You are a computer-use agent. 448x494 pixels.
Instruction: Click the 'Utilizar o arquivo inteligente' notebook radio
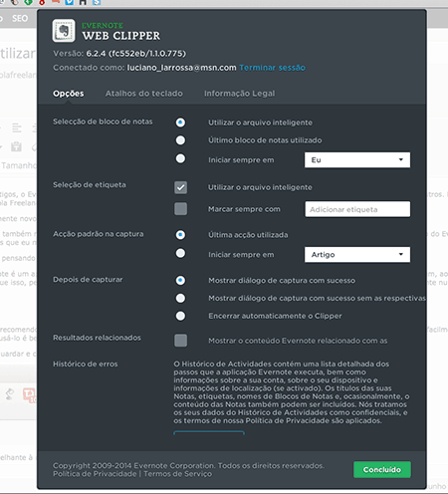click(180, 123)
